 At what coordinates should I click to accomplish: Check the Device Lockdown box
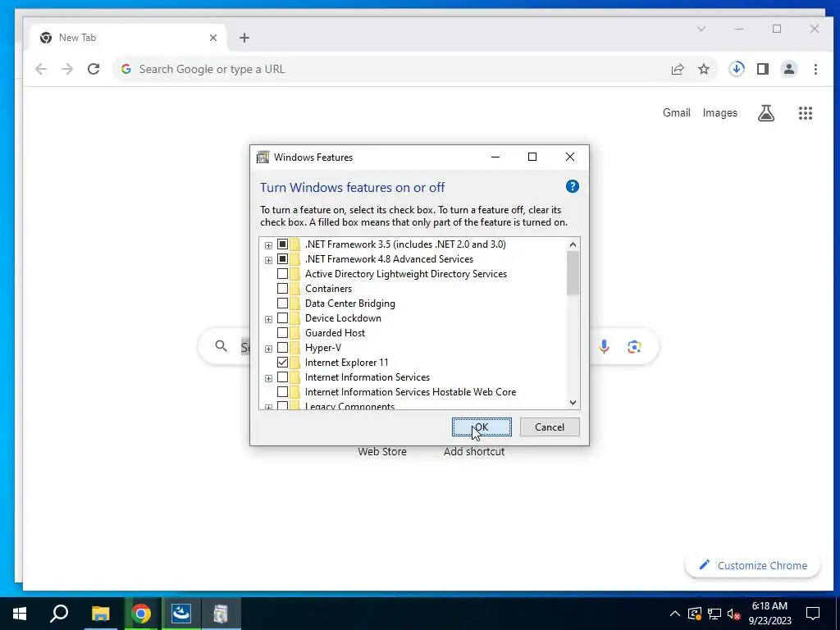point(282,318)
